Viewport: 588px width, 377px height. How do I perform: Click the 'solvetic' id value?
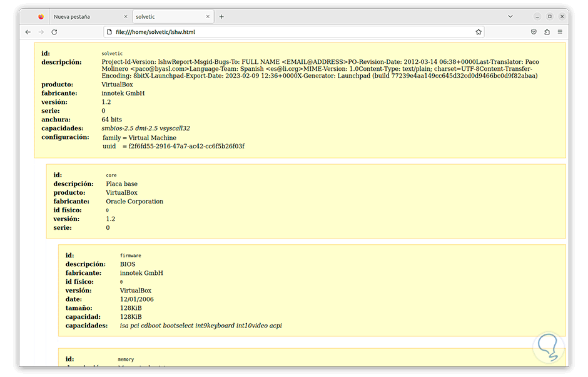pos(112,54)
